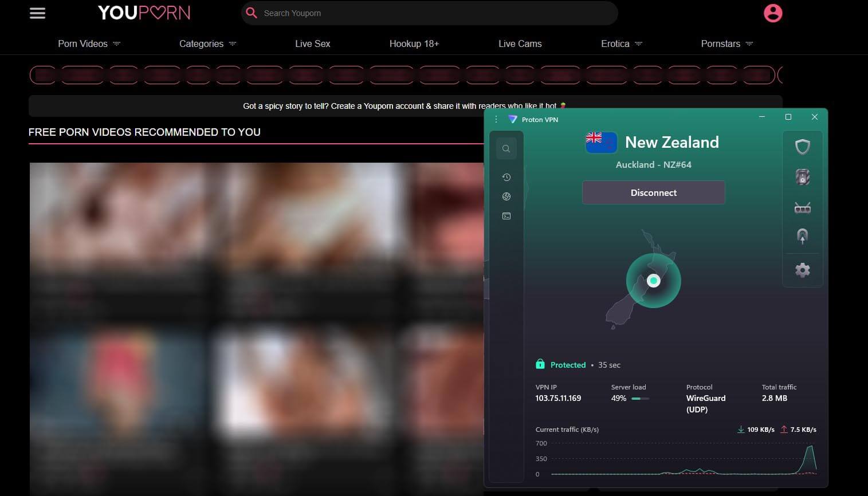The image size is (868, 496).
Task: Expand the Pornstars dropdown arrow
Action: (749, 44)
